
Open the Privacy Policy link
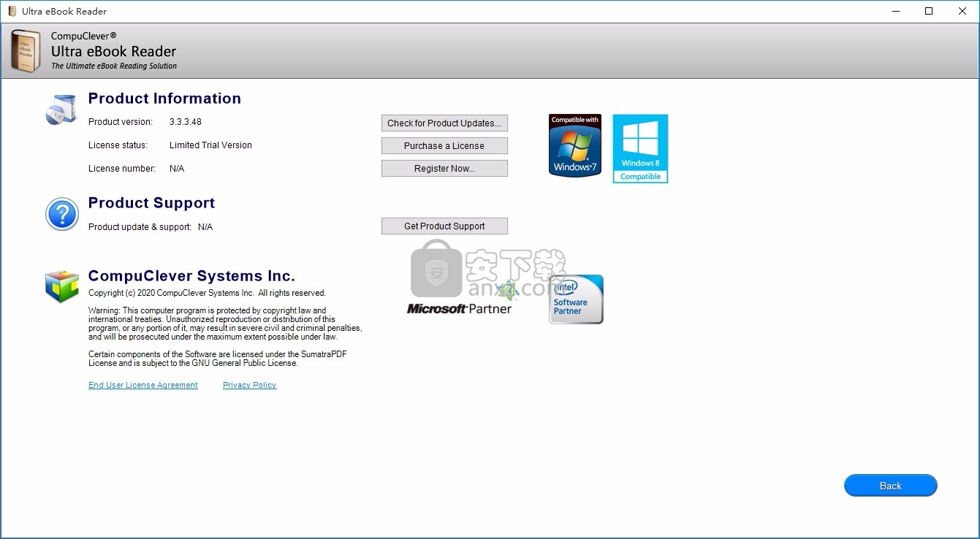[249, 385]
